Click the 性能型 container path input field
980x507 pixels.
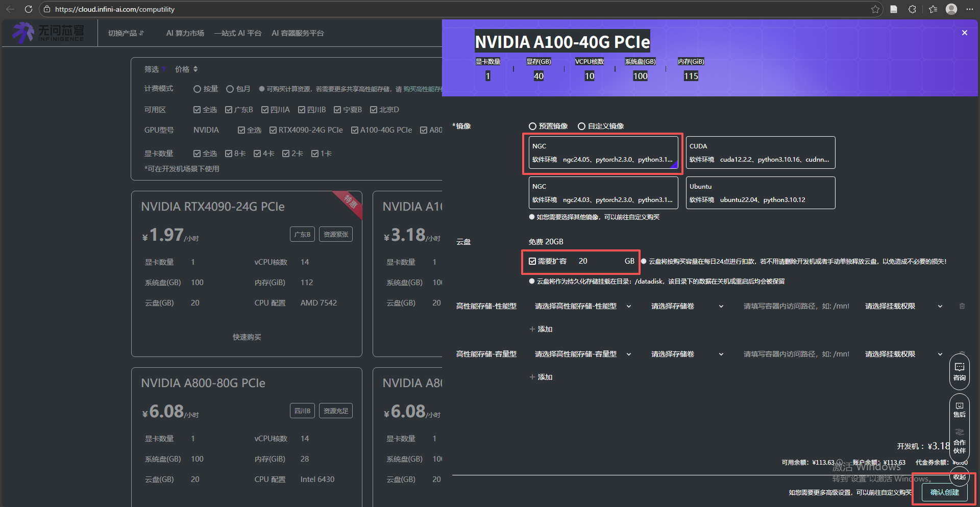pos(796,306)
